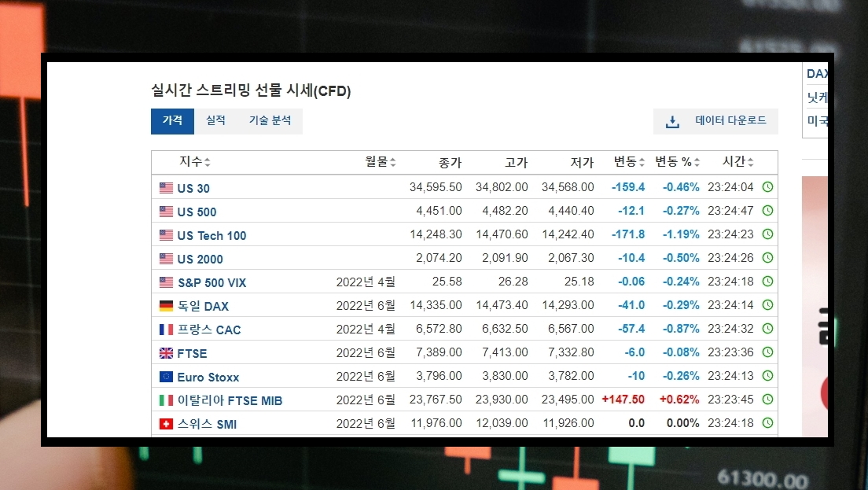Click the percent change +0.62%
The width and height of the screenshot is (868, 490).
coord(679,400)
